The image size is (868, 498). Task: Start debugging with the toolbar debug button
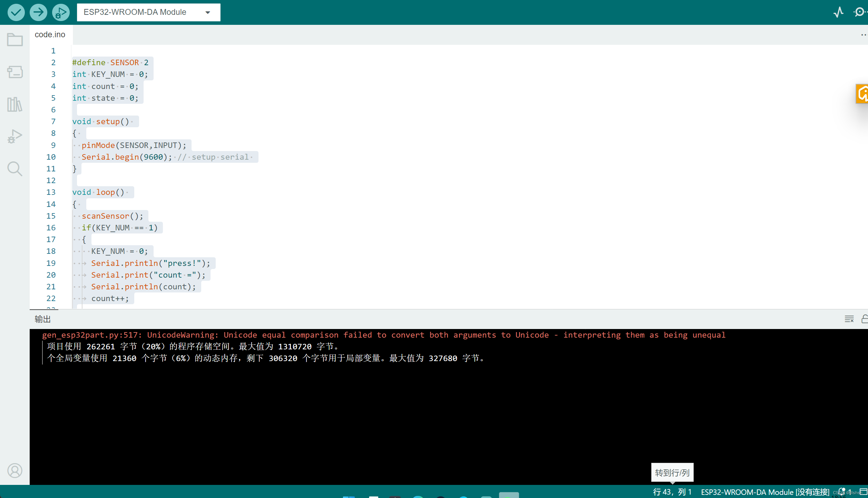61,12
